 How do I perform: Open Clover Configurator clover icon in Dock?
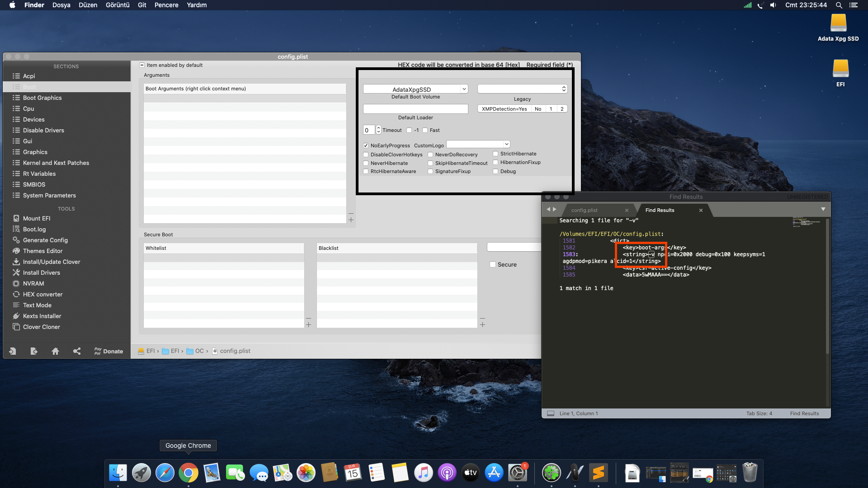[551, 473]
